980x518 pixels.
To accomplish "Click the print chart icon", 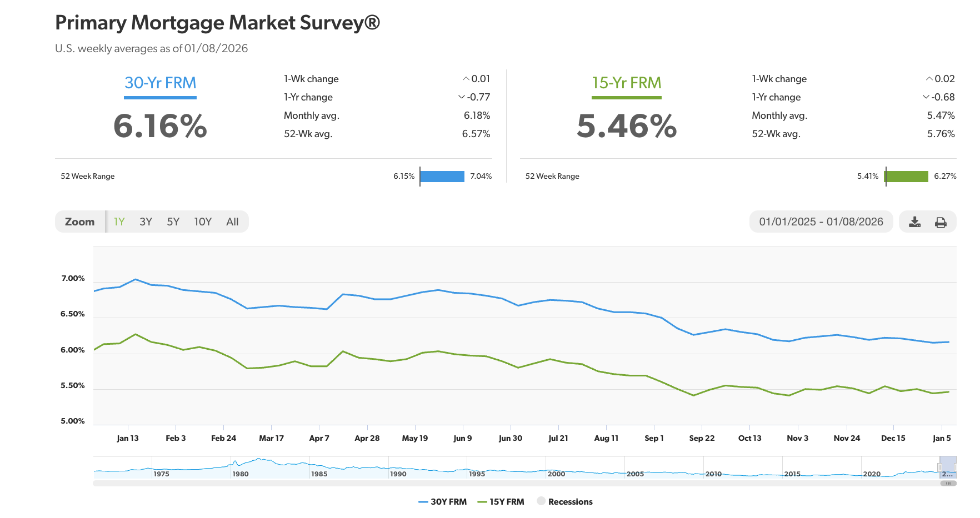I will point(941,222).
